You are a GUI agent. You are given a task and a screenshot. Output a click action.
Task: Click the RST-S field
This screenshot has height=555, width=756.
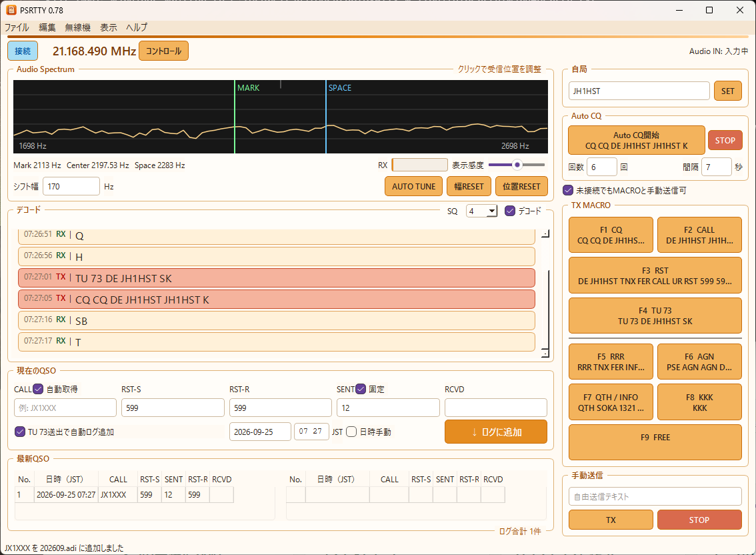coord(173,408)
